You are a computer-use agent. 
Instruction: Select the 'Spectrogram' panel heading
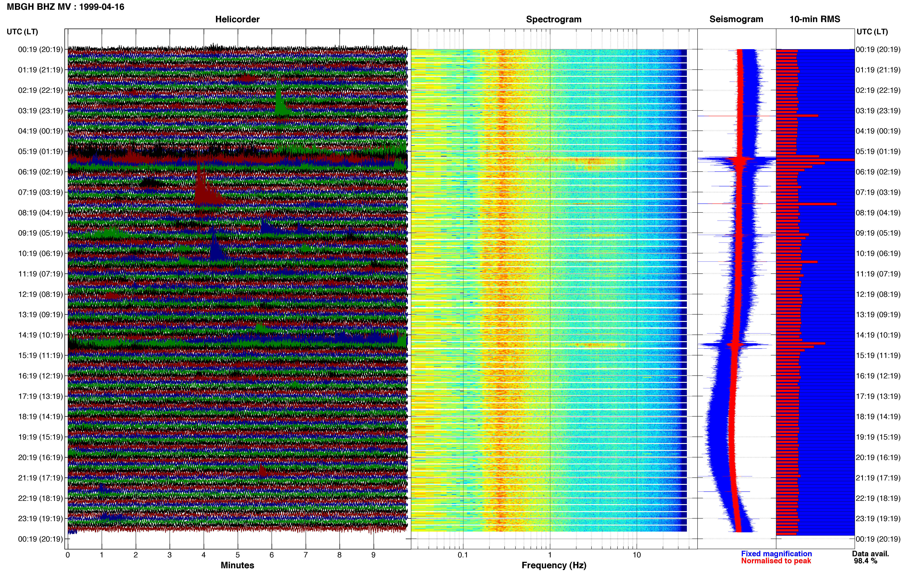pyautogui.click(x=554, y=19)
